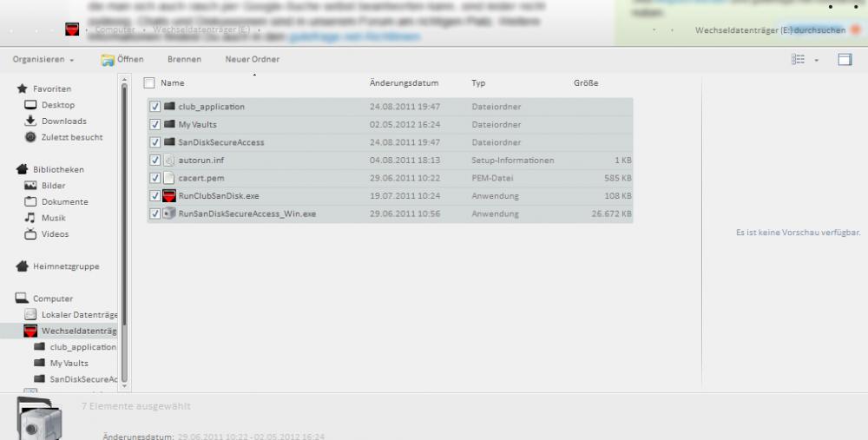
Task: Sort by the Änderungsdatum column header
Action: click(x=404, y=83)
